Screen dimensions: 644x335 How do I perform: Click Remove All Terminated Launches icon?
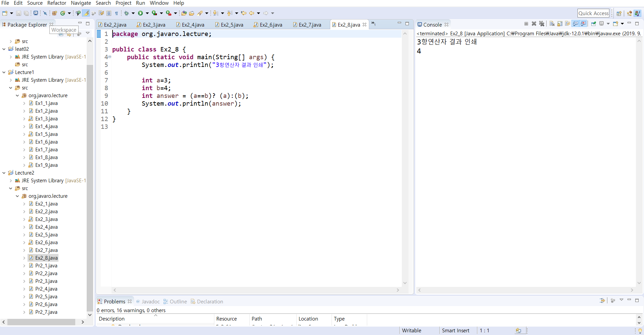pyautogui.click(x=542, y=24)
